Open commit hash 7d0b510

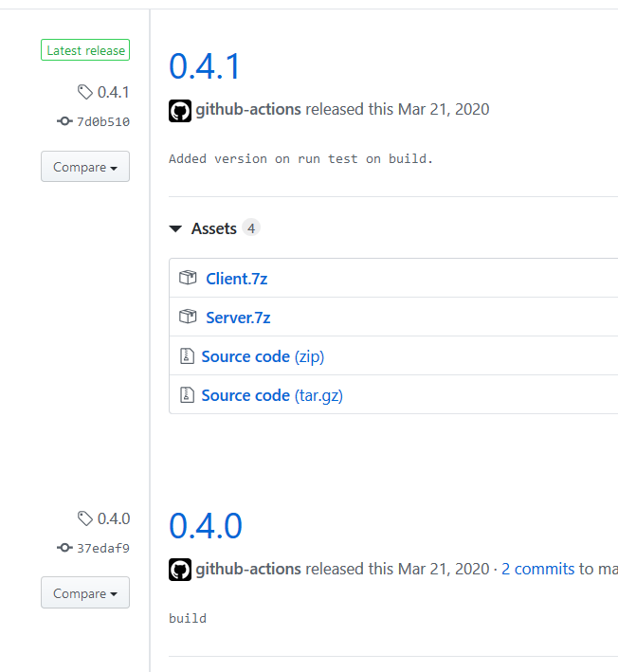(103, 121)
